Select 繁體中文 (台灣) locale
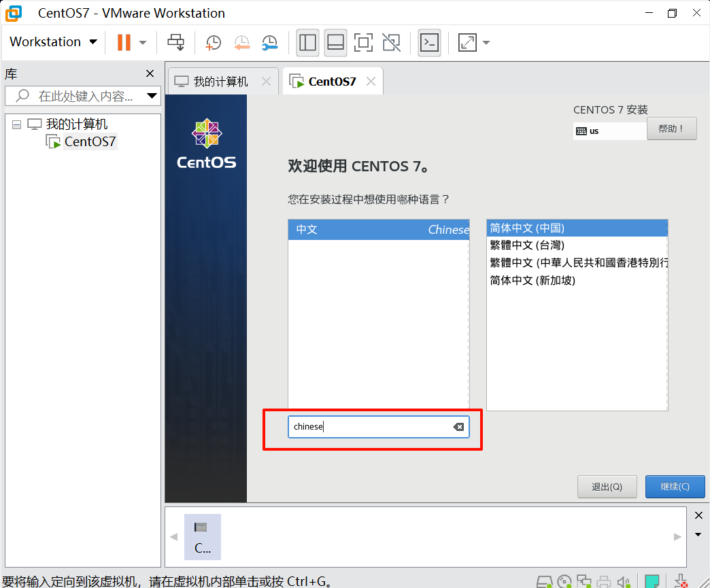This screenshot has height=588, width=710. click(x=577, y=245)
